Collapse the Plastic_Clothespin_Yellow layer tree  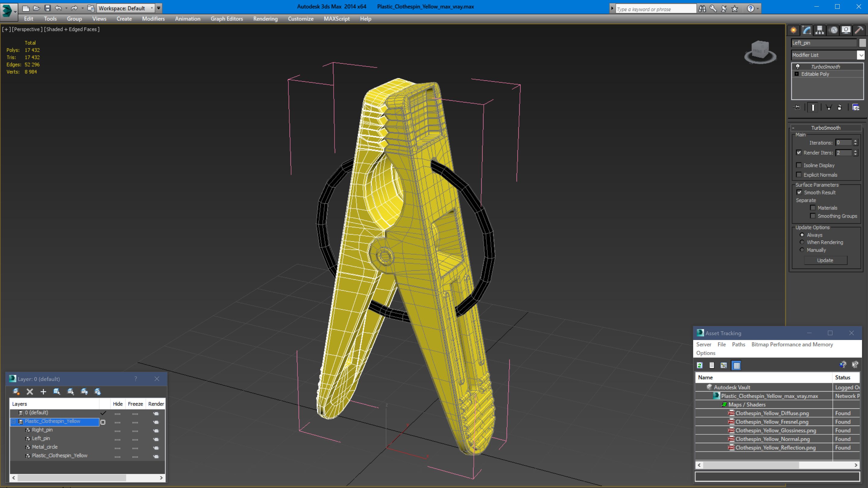tap(14, 421)
